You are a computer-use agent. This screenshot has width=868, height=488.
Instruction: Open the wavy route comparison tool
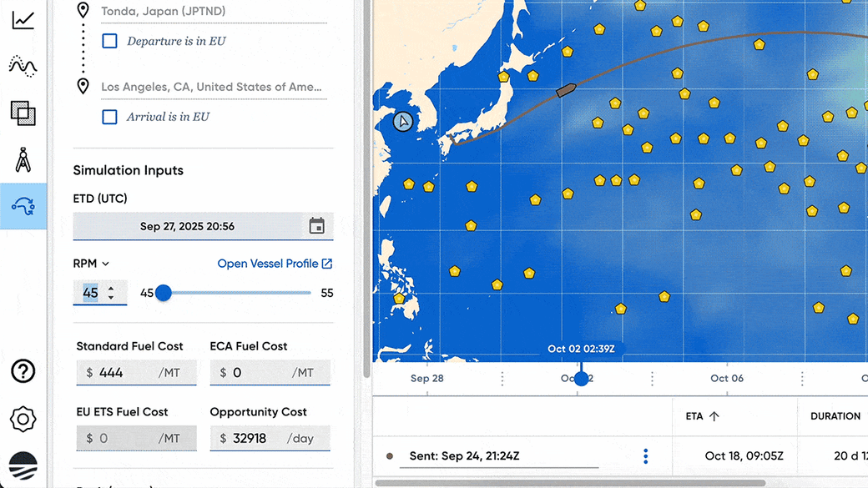coord(23,65)
